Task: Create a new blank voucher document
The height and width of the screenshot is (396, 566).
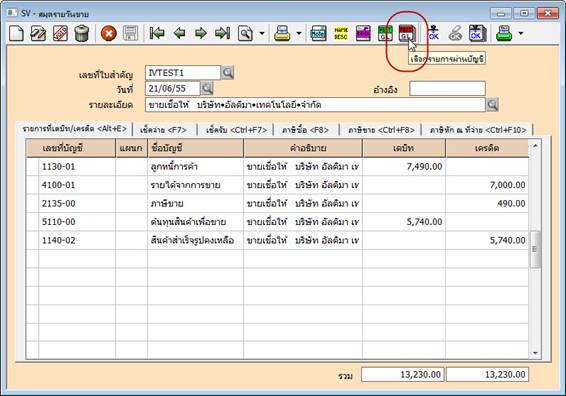Action: click(16, 34)
